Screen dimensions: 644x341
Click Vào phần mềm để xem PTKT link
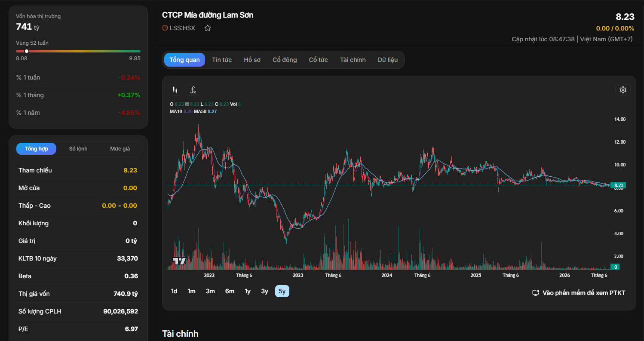[x=584, y=293]
